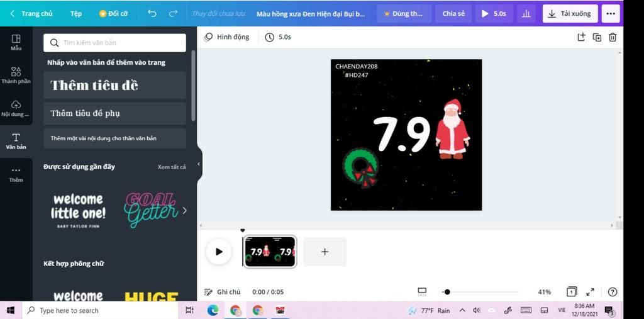644x319 pixels.
Task: Select the GOAL Getter text template
Action: [x=151, y=210]
